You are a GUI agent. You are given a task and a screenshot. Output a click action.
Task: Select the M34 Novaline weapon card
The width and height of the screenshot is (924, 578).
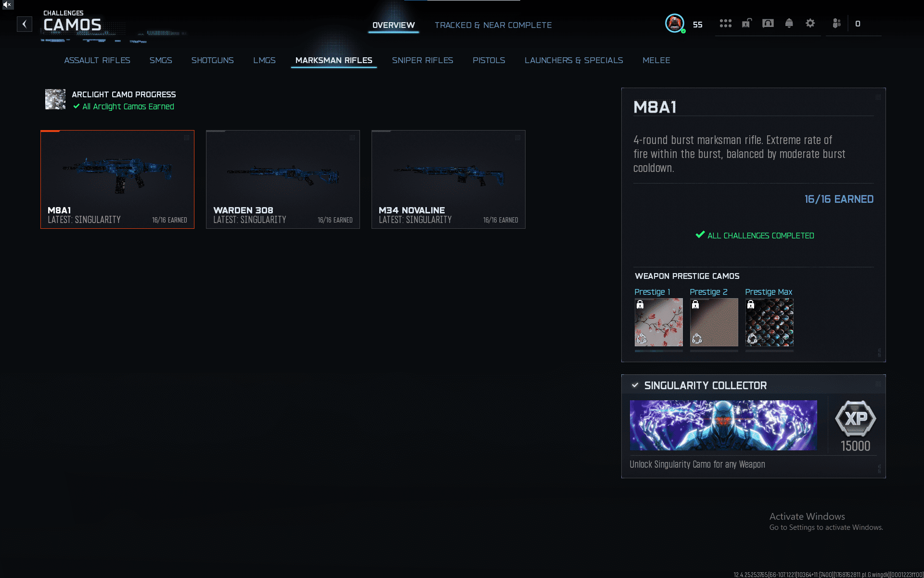449,179
